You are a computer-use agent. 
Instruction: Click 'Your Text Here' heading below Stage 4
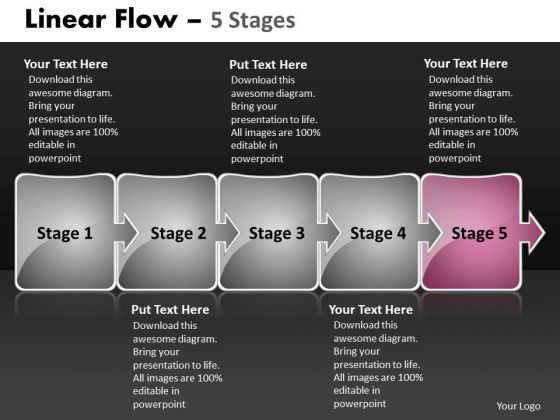(x=371, y=309)
